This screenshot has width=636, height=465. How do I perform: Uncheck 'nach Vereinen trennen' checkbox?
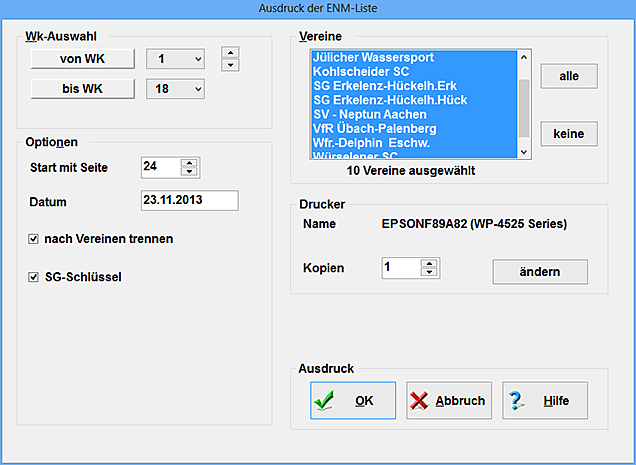[x=34, y=239]
